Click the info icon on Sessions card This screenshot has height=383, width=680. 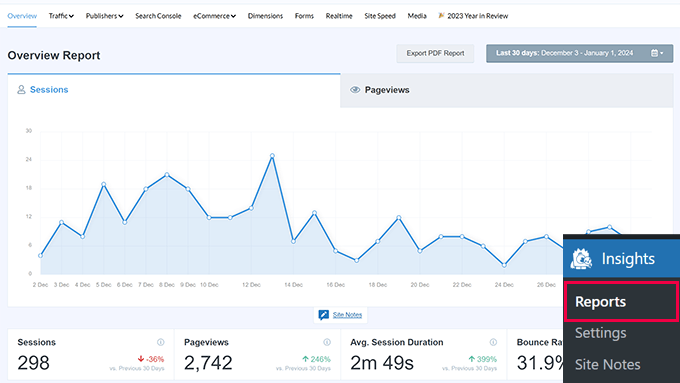[x=160, y=342]
